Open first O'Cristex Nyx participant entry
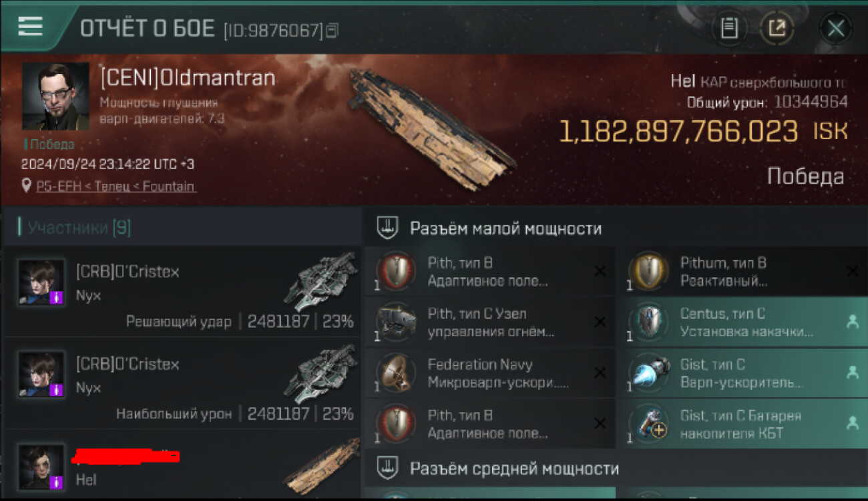The image size is (868, 501). (x=182, y=291)
